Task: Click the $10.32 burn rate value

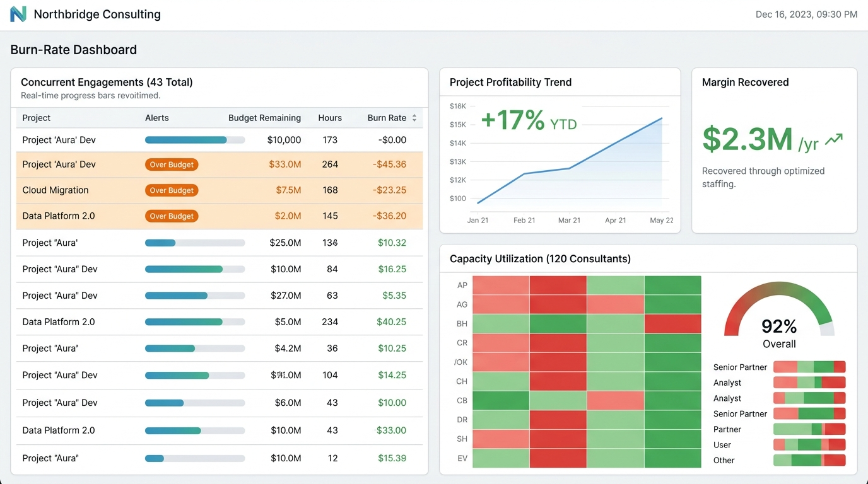Action: tap(392, 243)
